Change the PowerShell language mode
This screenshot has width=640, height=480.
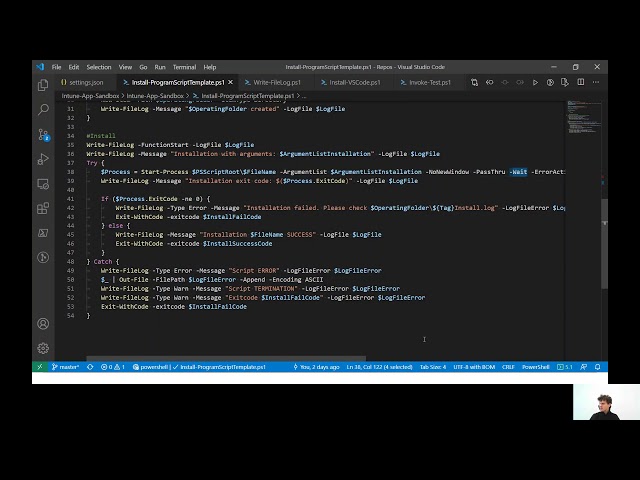536,367
